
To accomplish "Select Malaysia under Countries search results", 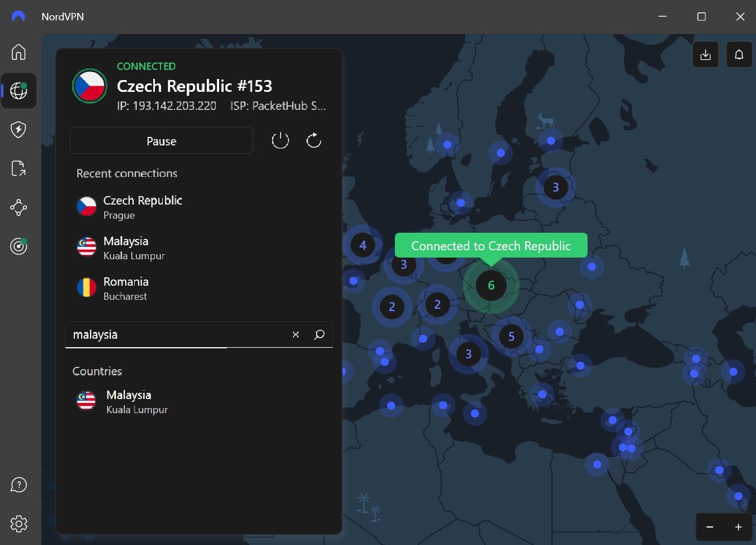I will point(128,401).
